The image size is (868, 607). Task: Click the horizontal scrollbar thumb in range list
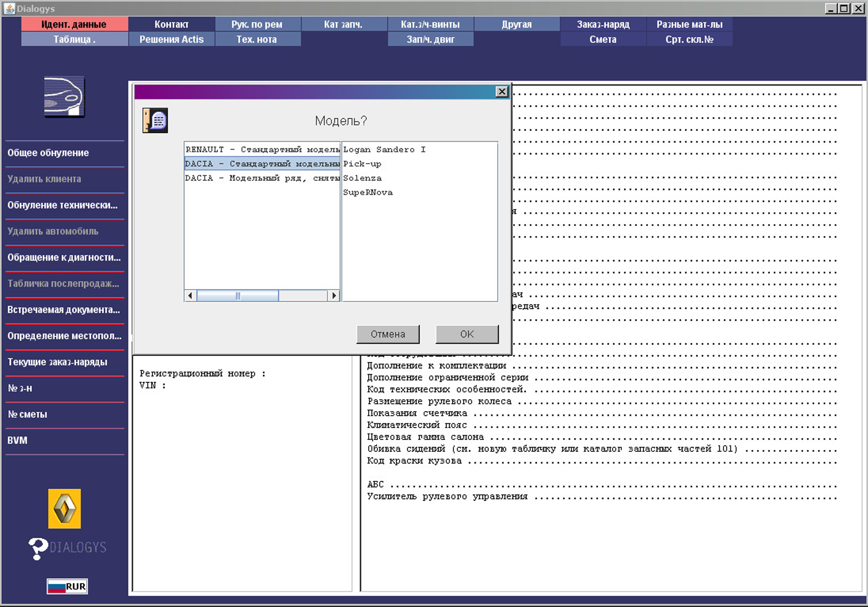click(238, 296)
